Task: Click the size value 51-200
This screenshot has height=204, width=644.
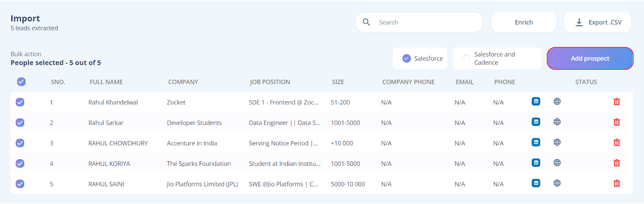Action: [341, 102]
